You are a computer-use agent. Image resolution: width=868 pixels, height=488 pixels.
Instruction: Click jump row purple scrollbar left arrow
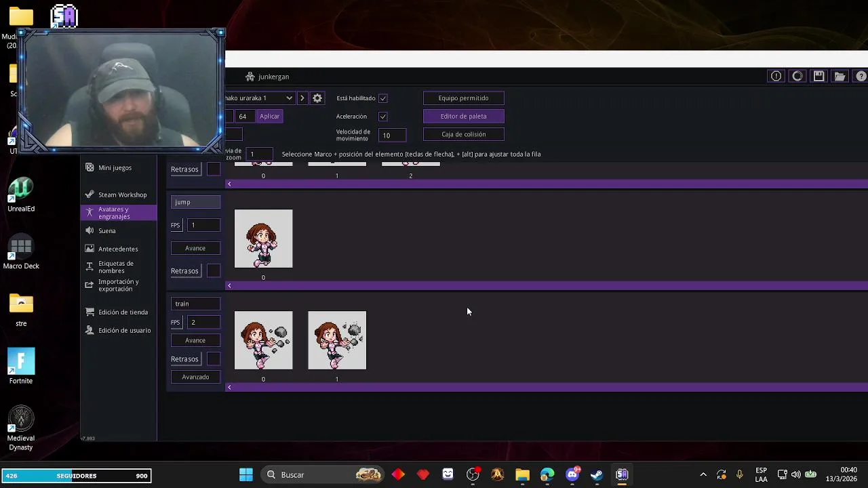coord(229,285)
